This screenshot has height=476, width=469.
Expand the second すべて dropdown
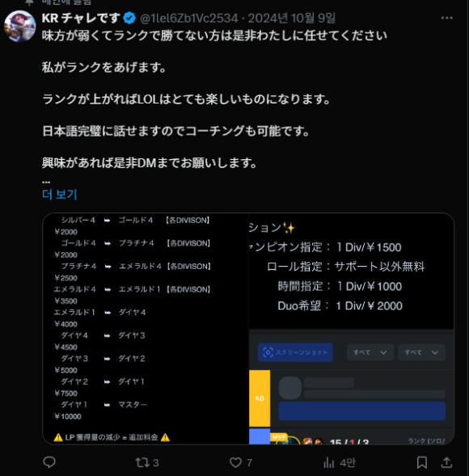(421, 352)
